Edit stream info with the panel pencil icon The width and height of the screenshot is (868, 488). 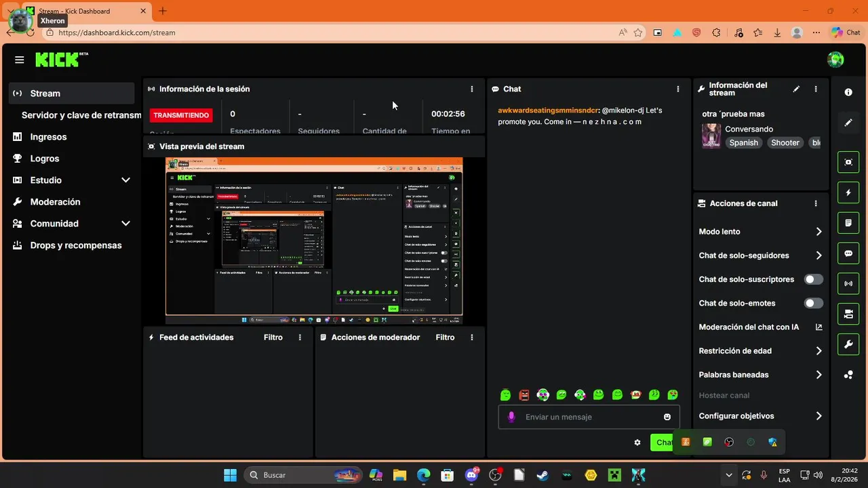click(796, 89)
